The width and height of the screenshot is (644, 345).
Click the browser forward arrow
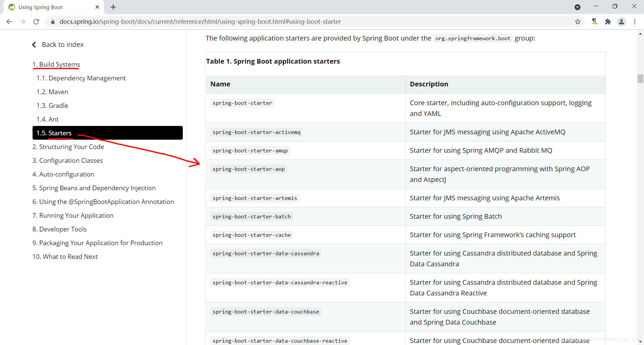pos(23,22)
